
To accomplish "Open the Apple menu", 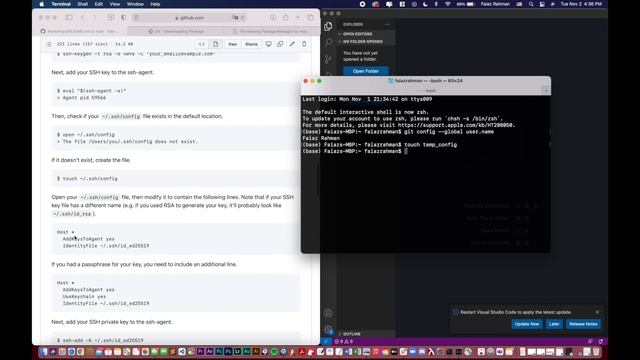I will tap(41, 4).
